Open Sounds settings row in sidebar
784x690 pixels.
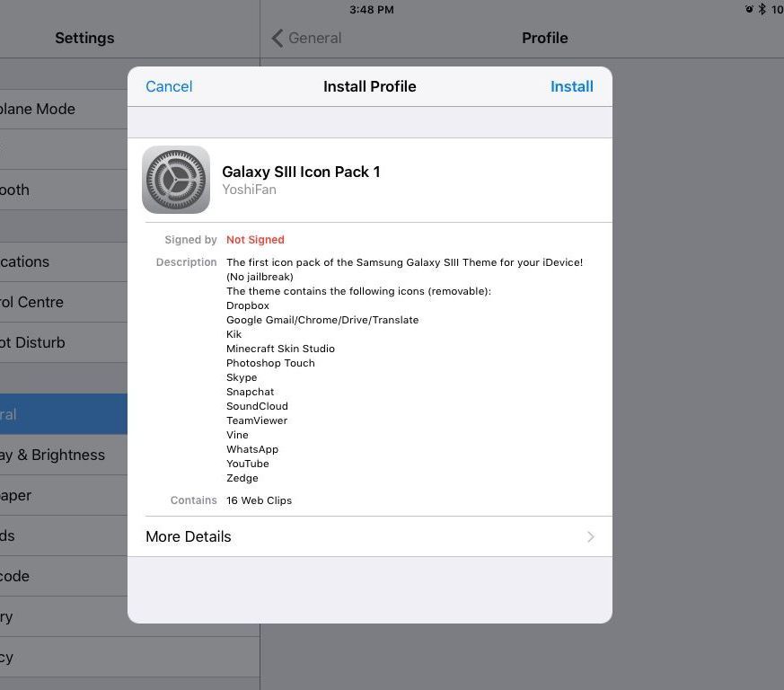click(64, 535)
